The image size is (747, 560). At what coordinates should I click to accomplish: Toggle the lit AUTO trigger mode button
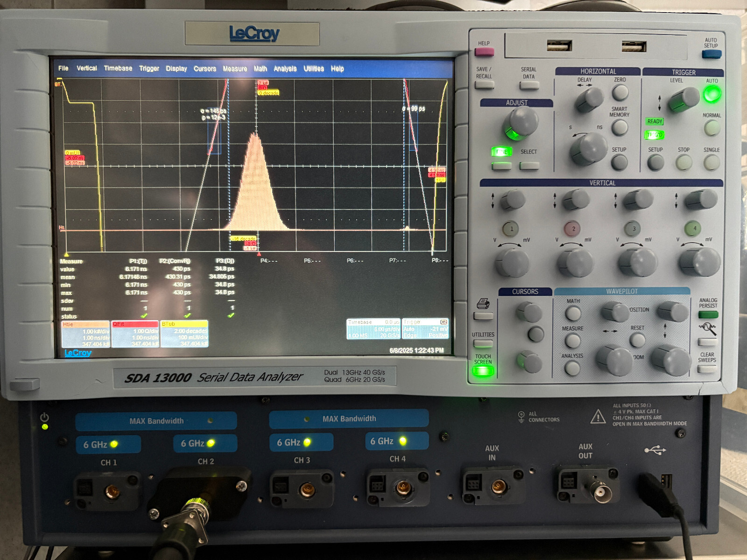pyautogui.click(x=712, y=95)
